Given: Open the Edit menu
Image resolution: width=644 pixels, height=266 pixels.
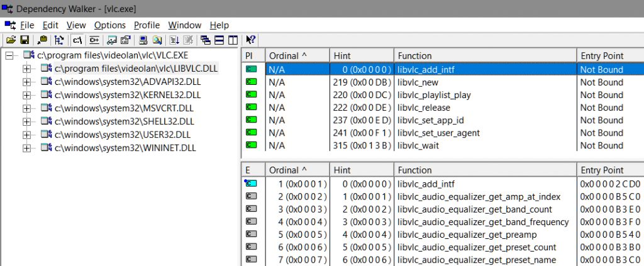Looking at the screenshot, I should [x=50, y=25].
